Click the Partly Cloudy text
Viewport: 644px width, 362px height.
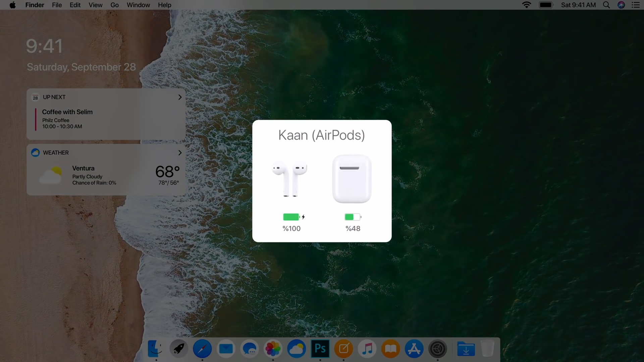click(87, 177)
